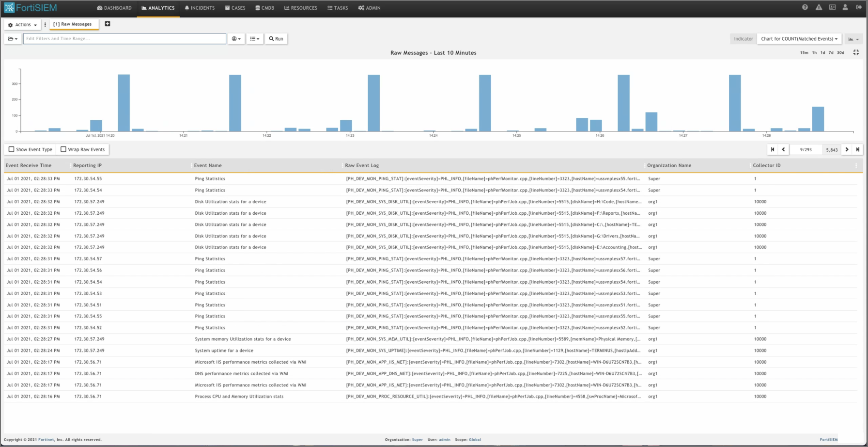Image resolution: width=868 pixels, height=447 pixels.
Task: Open Chart for COUNT(Matched Events) dropdown
Action: point(799,39)
